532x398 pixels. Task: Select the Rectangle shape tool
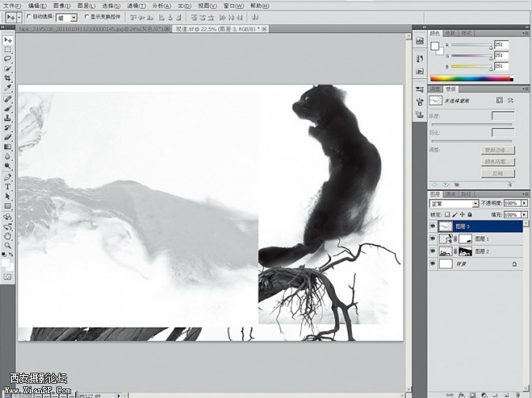click(7, 206)
